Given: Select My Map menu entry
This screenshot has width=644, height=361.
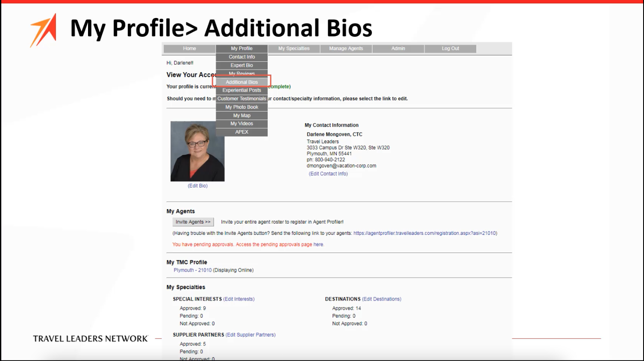Looking at the screenshot, I should coord(242,115).
